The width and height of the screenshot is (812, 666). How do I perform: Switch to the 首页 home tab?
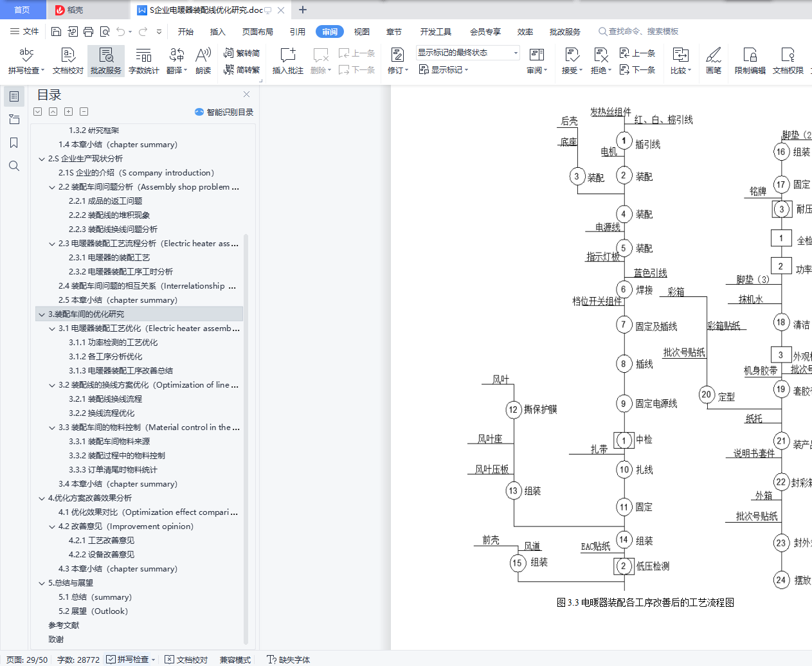pos(23,10)
